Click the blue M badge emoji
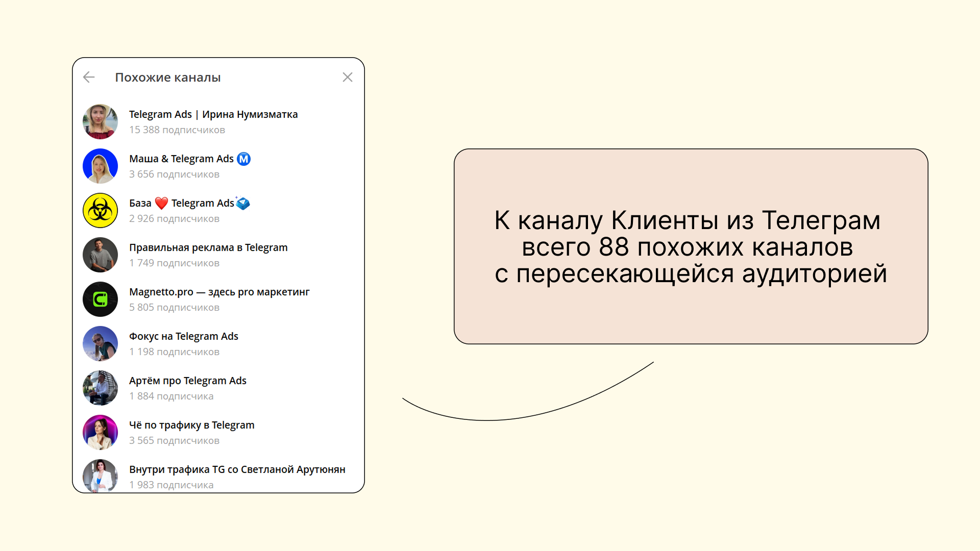The image size is (980, 551). [x=244, y=159]
